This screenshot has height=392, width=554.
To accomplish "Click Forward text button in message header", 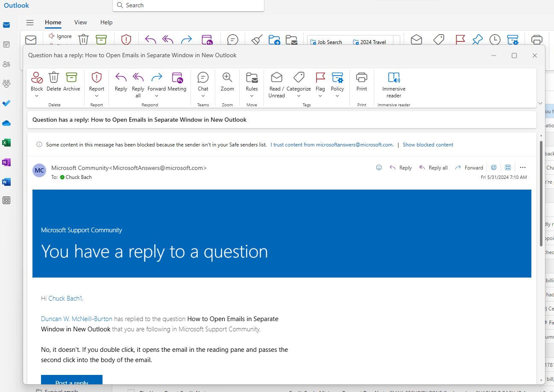I will click(469, 168).
